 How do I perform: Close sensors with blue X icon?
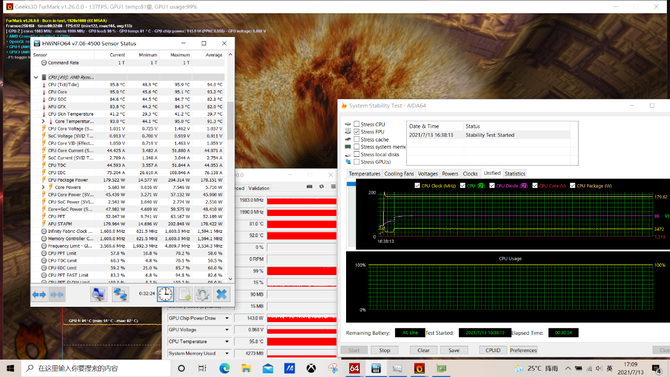point(221,294)
